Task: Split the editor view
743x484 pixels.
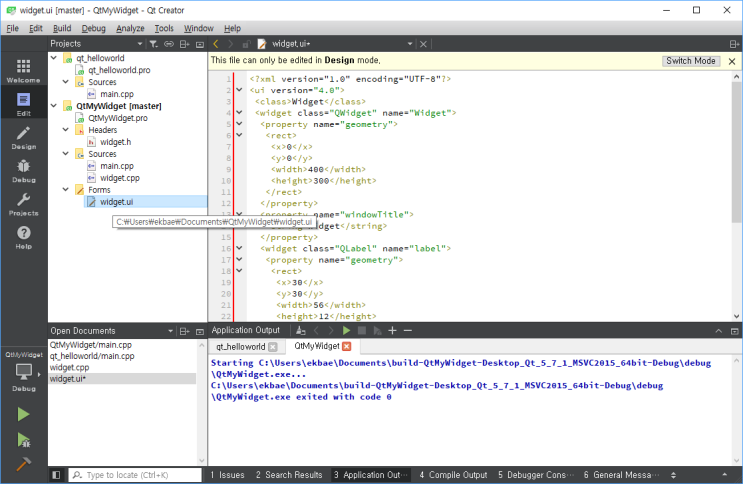Action: [x=734, y=44]
